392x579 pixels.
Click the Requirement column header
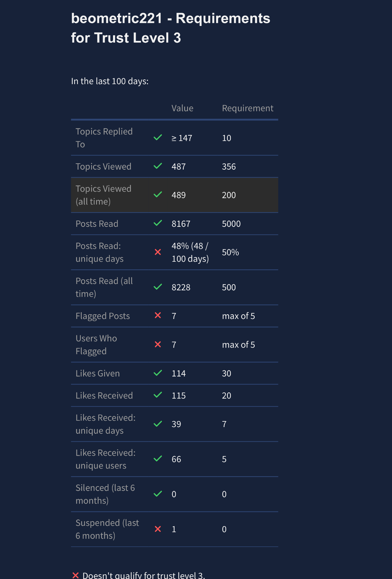tap(248, 108)
